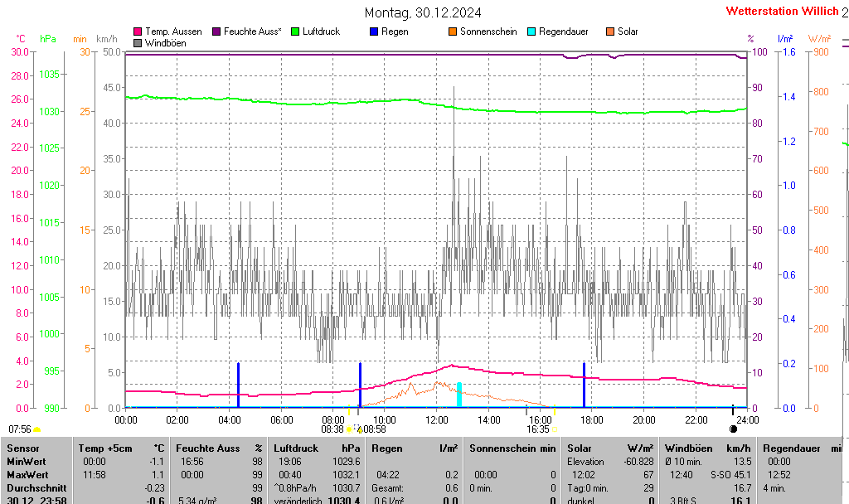Click the Gesamt: rain total label
Image resolution: width=849 pixels, height=504 pixels.
point(388,487)
